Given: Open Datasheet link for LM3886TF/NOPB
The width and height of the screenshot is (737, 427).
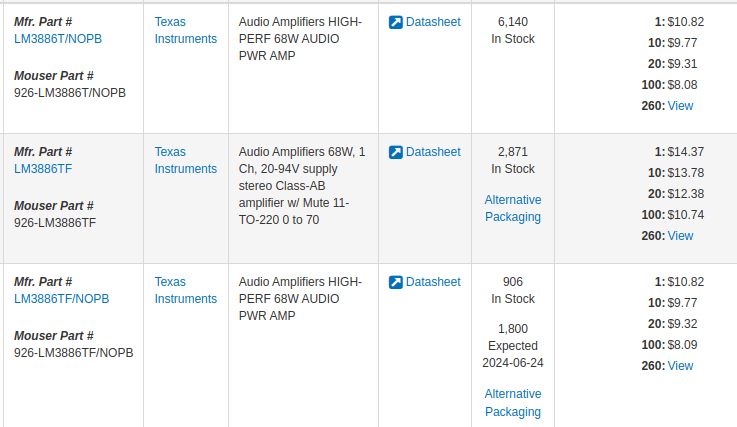Looking at the screenshot, I should pos(433,282).
